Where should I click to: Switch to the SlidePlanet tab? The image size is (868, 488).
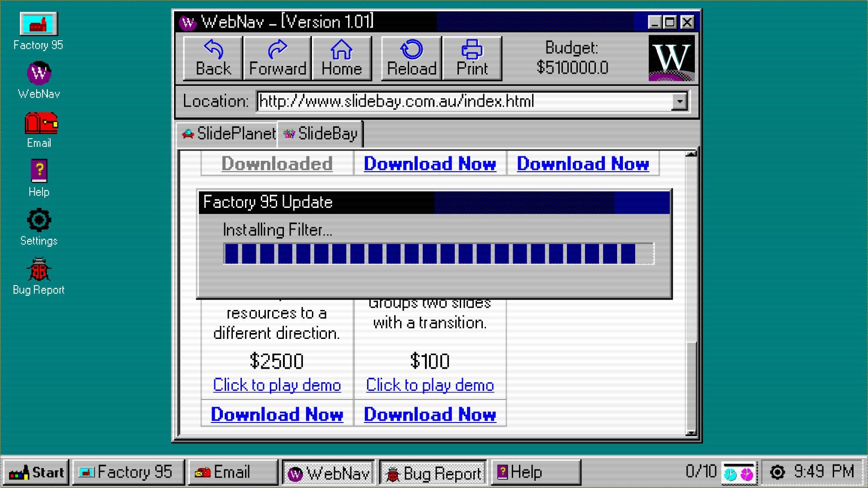coord(228,133)
